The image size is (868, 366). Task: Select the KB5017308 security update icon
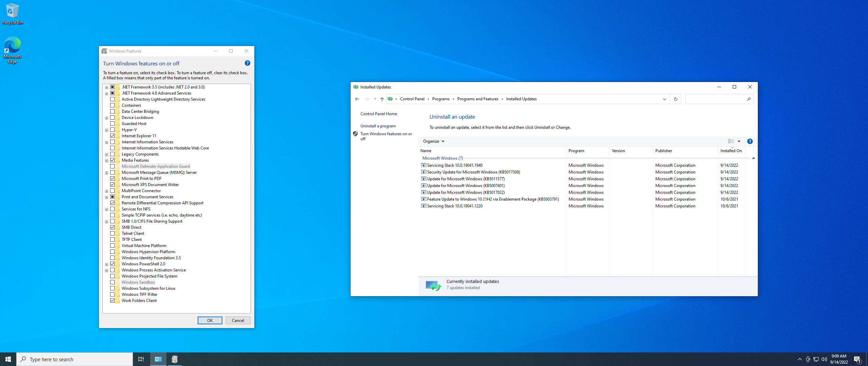tap(423, 172)
